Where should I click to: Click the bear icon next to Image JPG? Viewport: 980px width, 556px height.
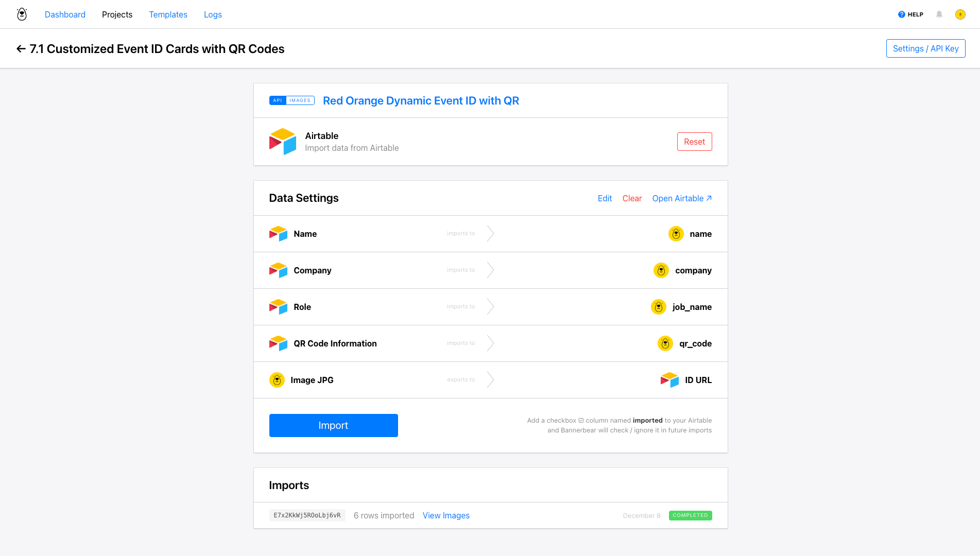pyautogui.click(x=277, y=379)
